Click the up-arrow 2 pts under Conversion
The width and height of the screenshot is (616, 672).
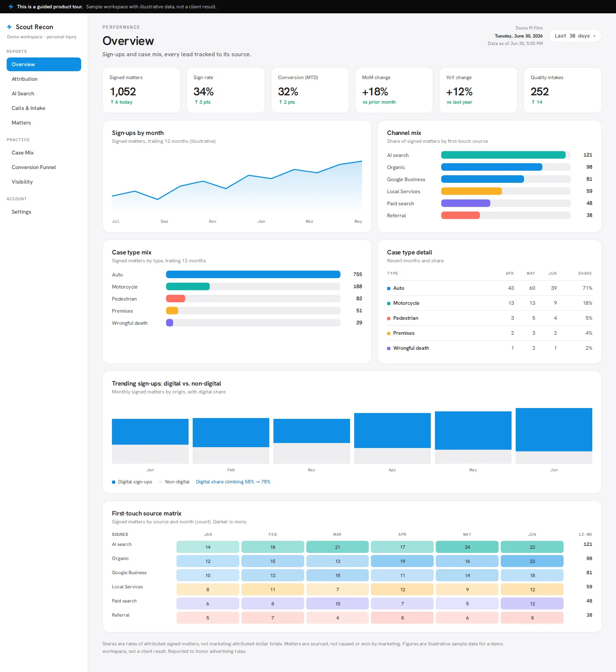pos(287,102)
